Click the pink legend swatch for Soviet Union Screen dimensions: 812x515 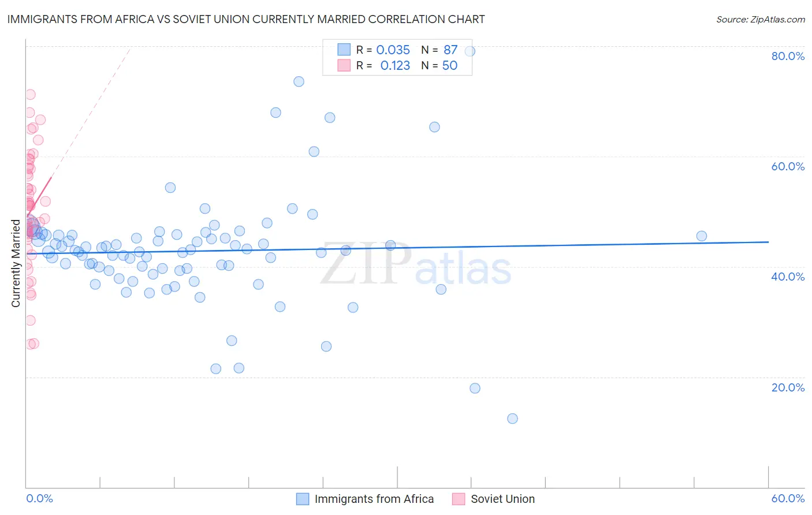pyautogui.click(x=459, y=499)
